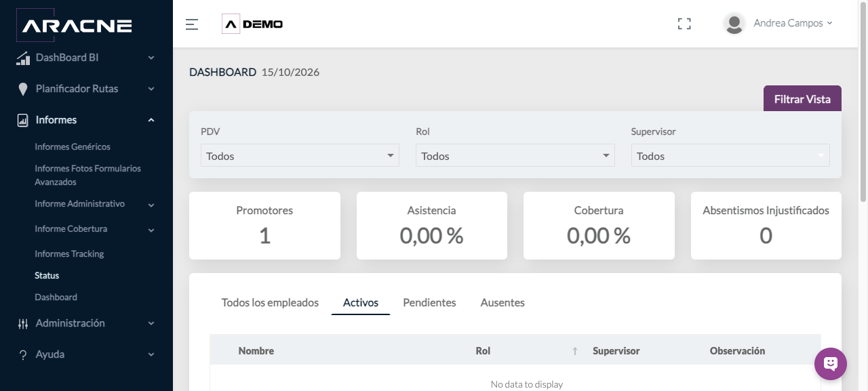The height and width of the screenshot is (391, 868).
Task: Click the Administración sliders icon
Action: pos(23,323)
